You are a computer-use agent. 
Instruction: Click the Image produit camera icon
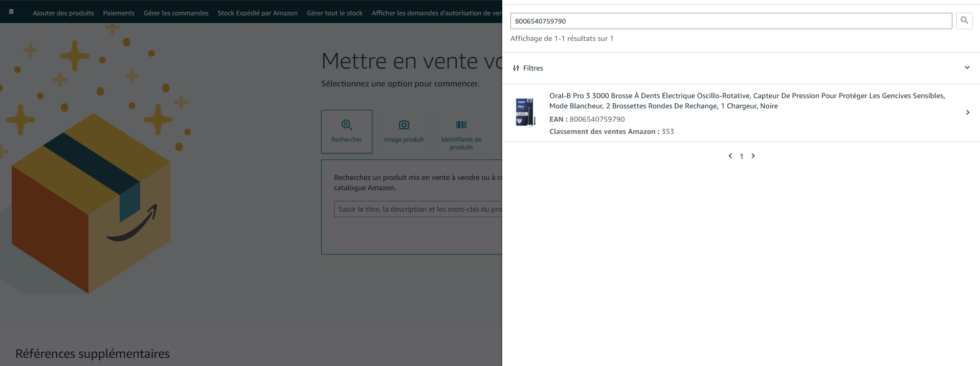[404, 125]
